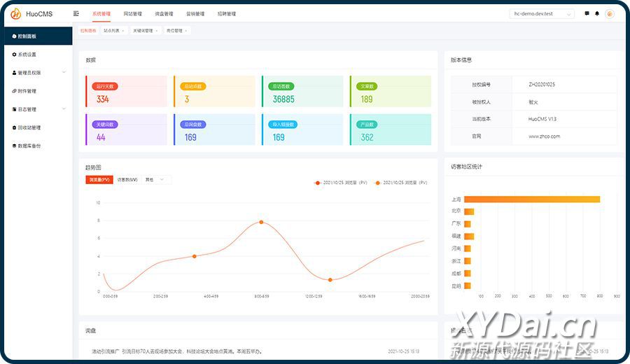Select the 浏览量(PV) button

[99, 180]
